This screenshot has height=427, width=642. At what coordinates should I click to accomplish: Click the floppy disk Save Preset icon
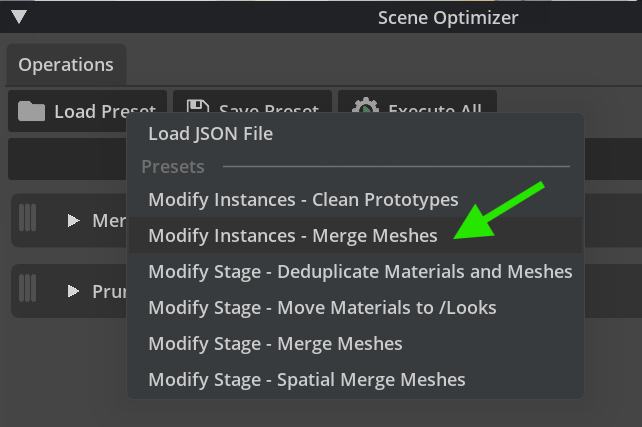pos(197,108)
